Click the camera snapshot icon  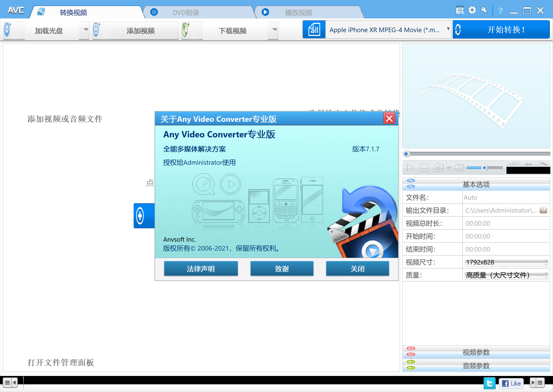pos(438,168)
